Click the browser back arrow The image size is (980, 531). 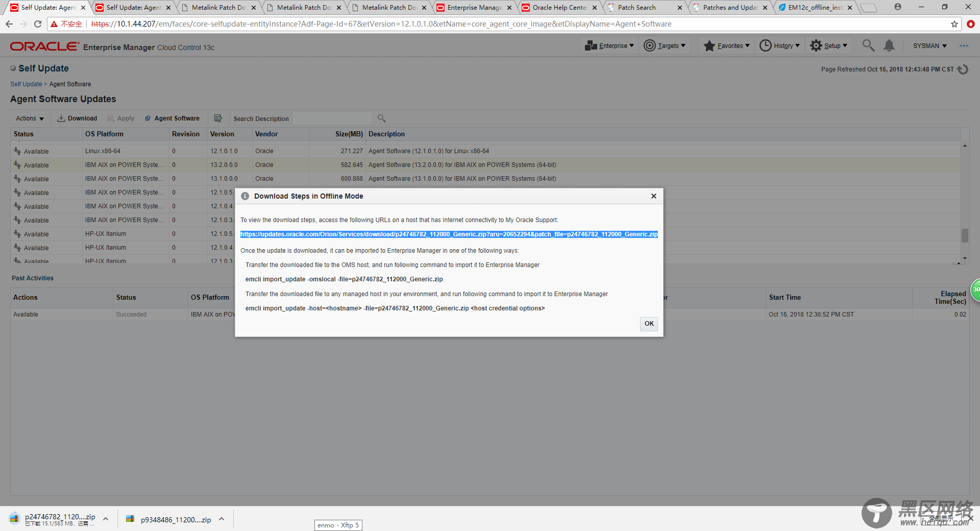point(9,24)
